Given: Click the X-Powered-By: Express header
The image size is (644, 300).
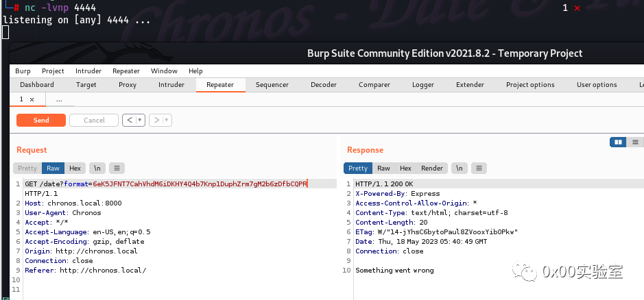Looking at the screenshot, I should [398, 194].
